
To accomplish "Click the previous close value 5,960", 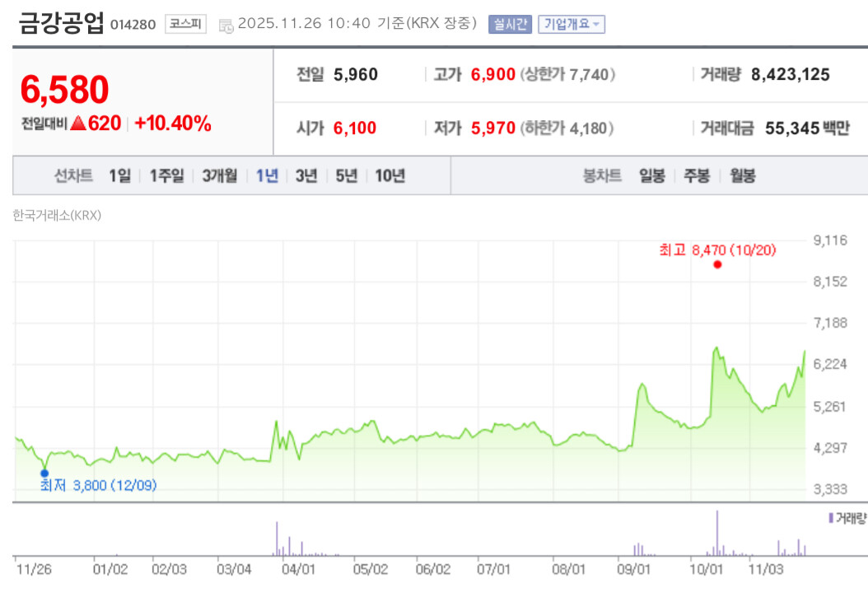I will pos(356,75).
